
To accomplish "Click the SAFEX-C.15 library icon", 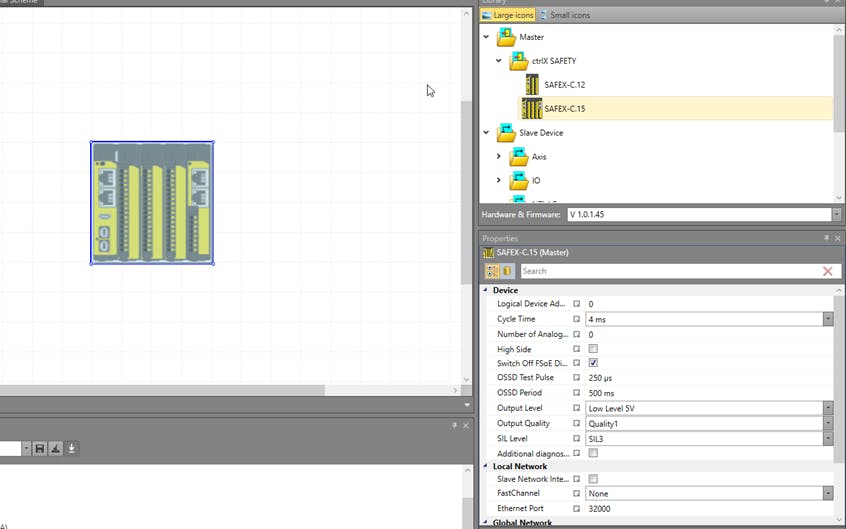I will [x=530, y=108].
